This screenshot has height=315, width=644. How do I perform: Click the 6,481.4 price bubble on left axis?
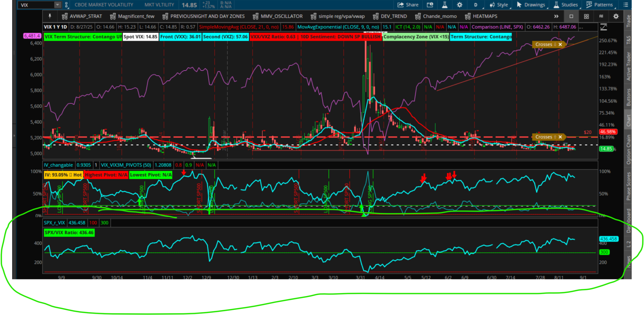coord(32,36)
